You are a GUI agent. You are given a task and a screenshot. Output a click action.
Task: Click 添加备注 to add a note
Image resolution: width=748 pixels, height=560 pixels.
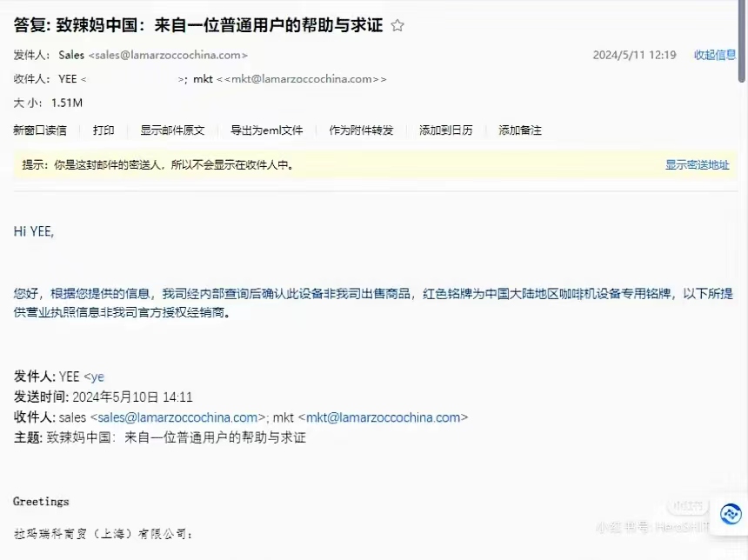(x=520, y=130)
